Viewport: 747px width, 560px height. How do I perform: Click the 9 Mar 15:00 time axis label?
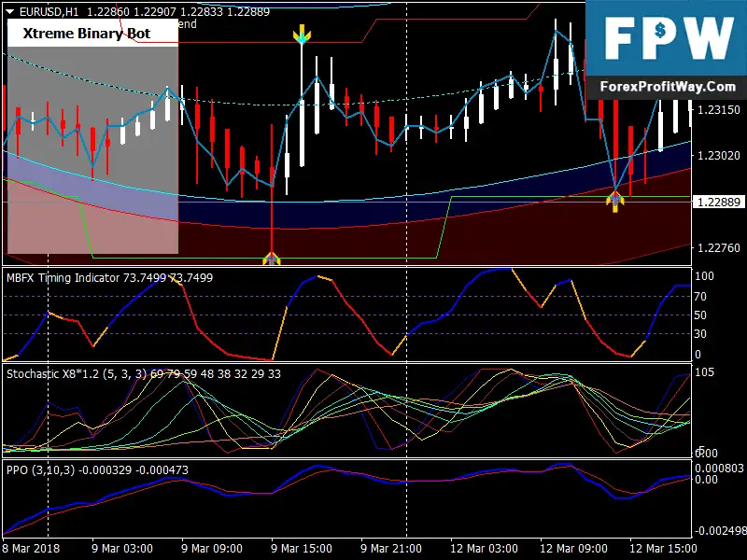301,549
